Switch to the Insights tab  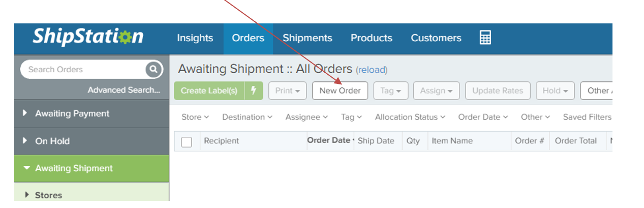tap(195, 38)
